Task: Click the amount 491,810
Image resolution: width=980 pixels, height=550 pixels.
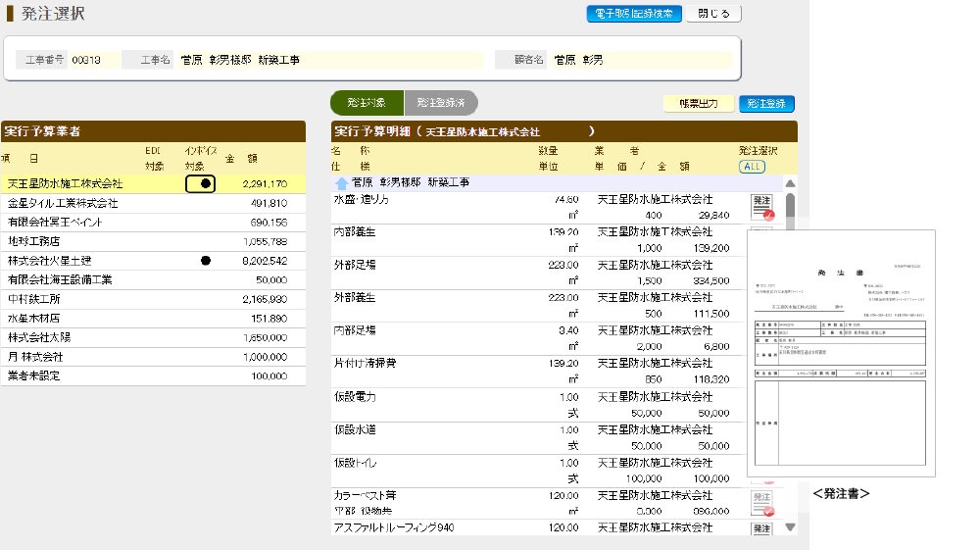Action: 269,203
